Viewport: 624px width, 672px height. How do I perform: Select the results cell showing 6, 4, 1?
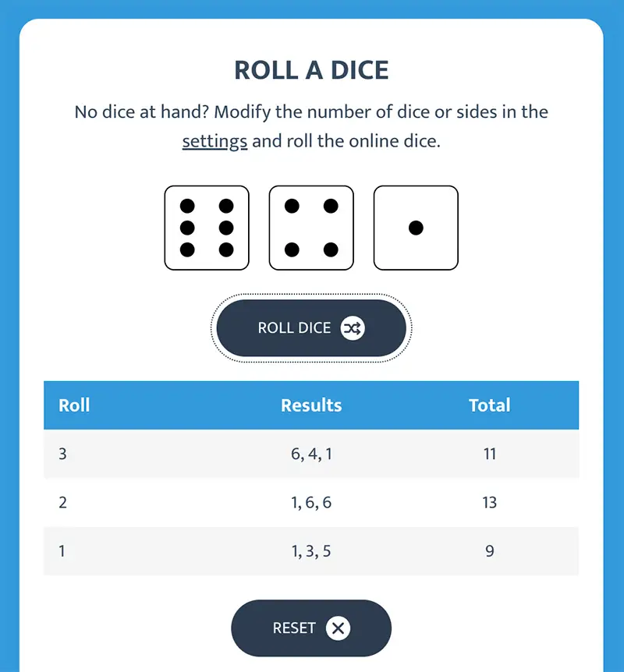pyautogui.click(x=311, y=454)
